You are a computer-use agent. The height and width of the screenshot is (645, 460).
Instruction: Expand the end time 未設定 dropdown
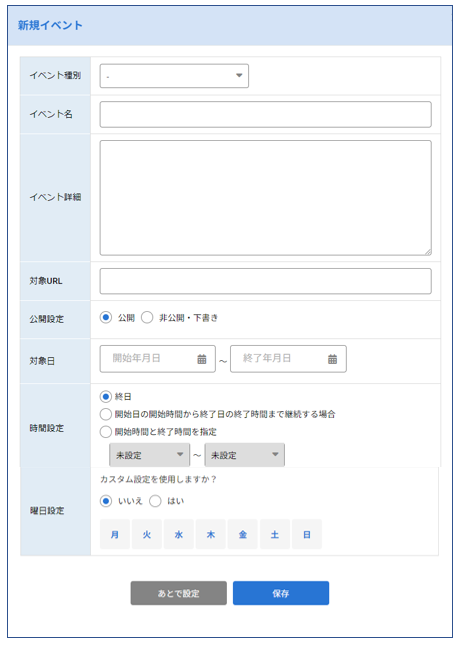click(x=244, y=455)
